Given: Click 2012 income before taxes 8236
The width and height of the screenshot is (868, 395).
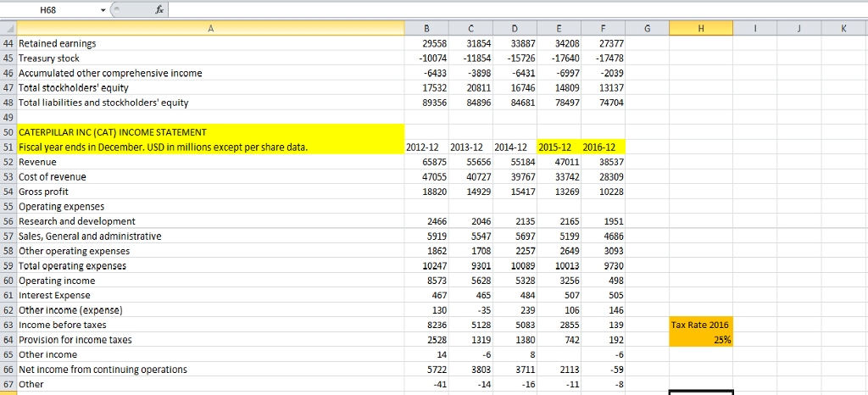Looking at the screenshot, I should click(427, 325).
